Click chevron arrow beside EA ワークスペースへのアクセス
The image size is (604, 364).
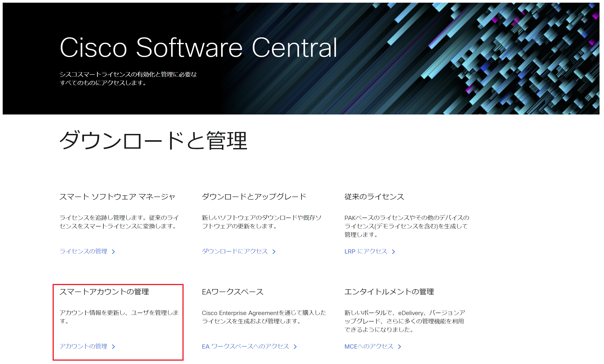point(295,347)
